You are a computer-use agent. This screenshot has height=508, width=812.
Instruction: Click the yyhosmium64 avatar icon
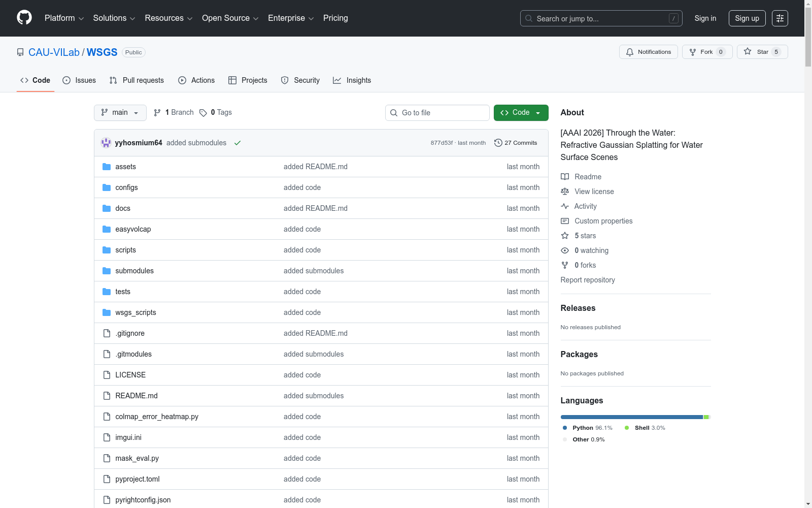click(106, 143)
